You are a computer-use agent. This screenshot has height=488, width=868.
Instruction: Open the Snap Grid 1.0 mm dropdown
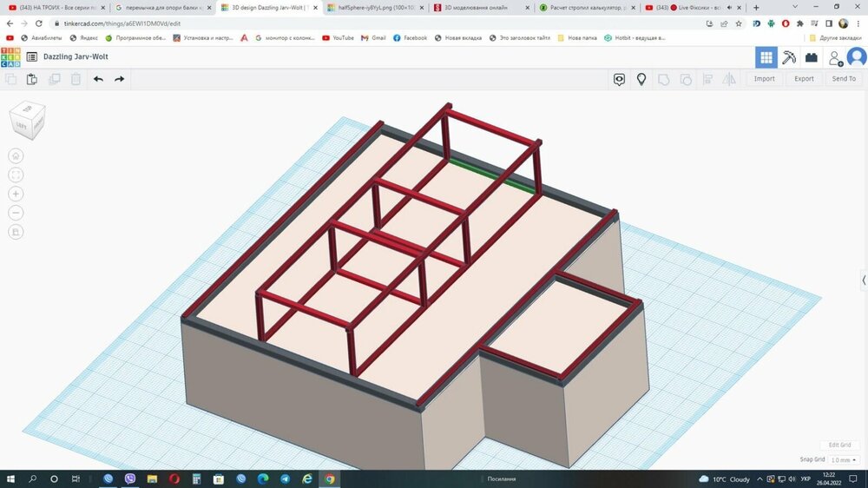tap(842, 460)
